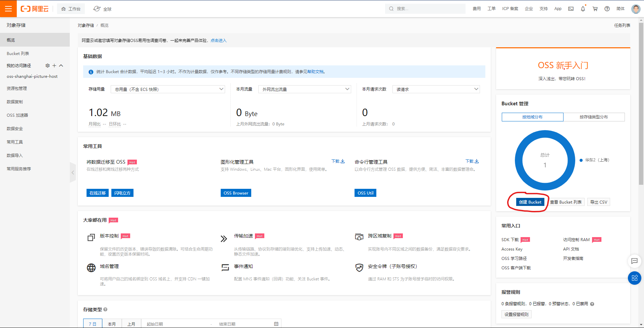Launch the OSS Browser button
This screenshot has height=328, width=644.
[x=236, y=193]
